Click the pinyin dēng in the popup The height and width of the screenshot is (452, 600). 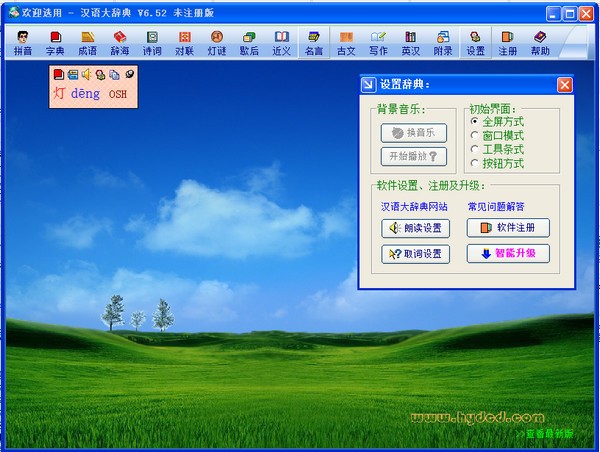click(85, 94)
